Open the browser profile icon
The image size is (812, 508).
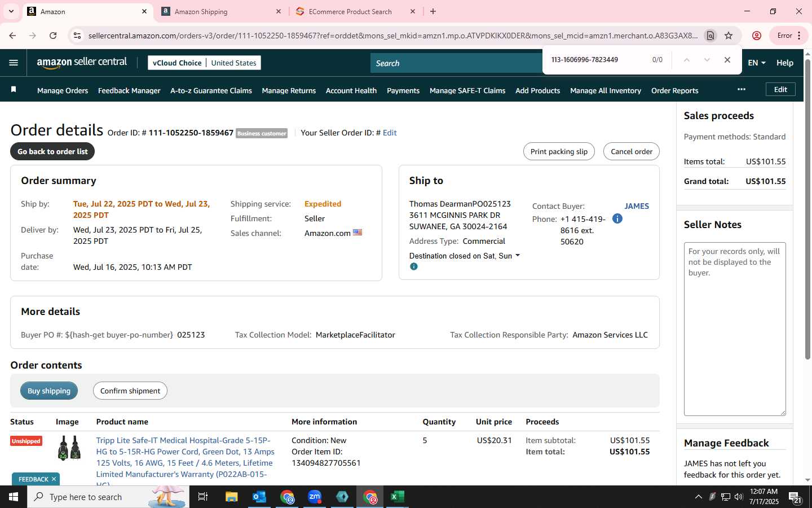coord(757,36)
